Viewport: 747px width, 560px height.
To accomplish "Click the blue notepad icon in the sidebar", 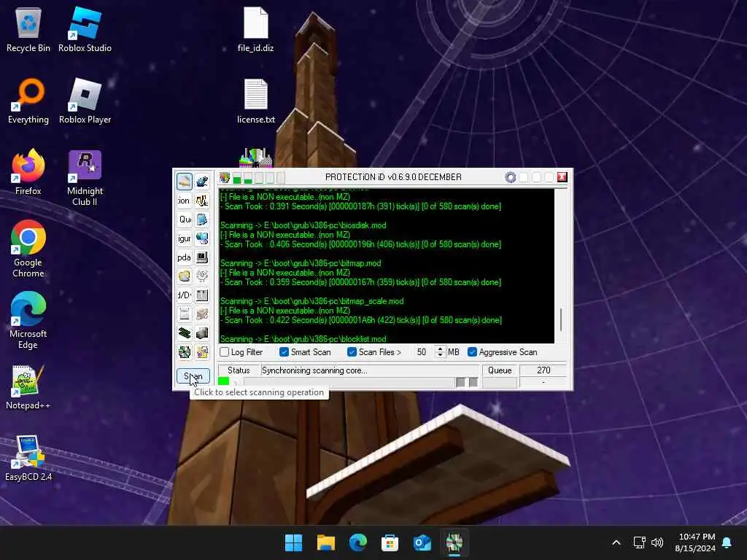I will pos(202,219).
